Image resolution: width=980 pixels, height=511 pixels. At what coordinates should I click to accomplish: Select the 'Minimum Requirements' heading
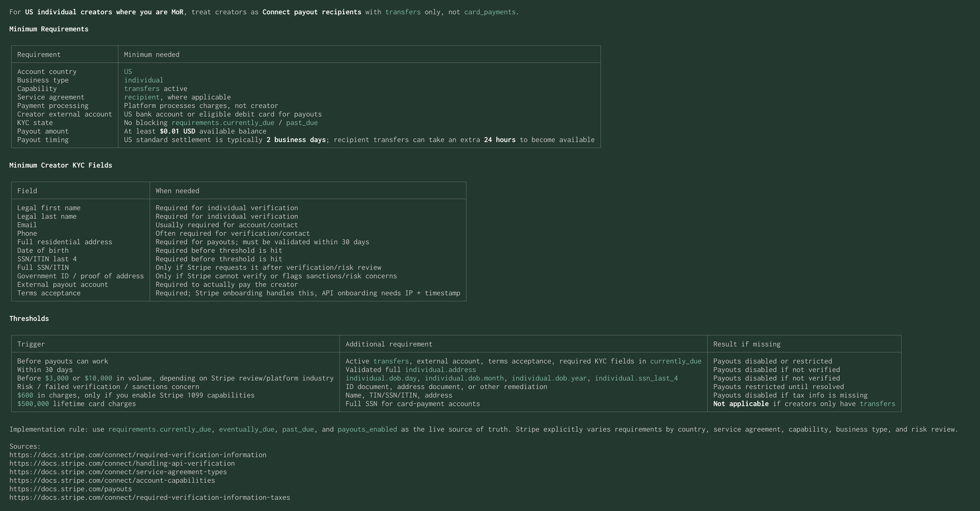coord(49,29)
